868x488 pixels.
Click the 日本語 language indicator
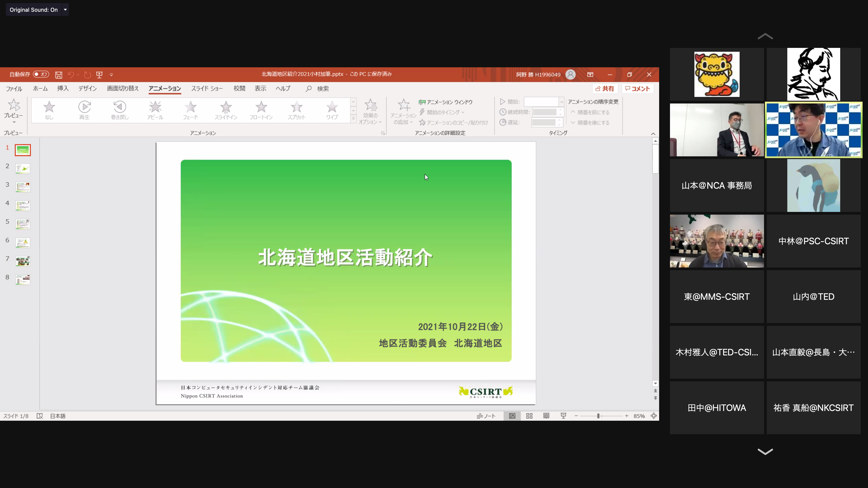[x=58, y=416]
